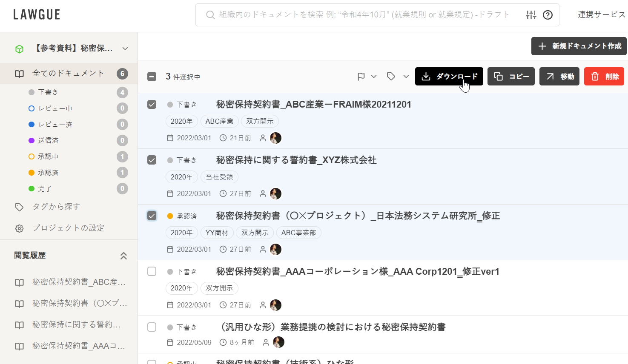628x364 pixels.
Task: Expand the project name dropdown chevron
Action: [x=125, y=48]
